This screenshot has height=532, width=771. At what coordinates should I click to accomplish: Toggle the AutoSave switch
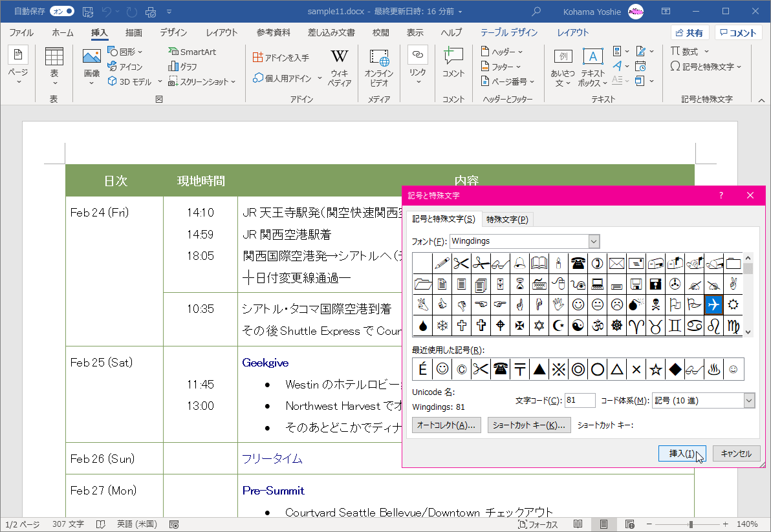click(x=61, y=12)
